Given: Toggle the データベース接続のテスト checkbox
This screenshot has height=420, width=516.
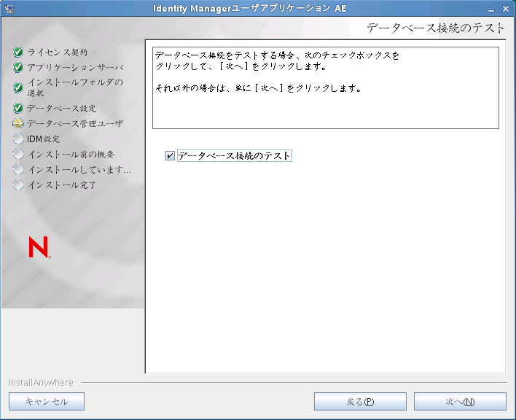Looking at the screenshot, I should pos(170,156).
